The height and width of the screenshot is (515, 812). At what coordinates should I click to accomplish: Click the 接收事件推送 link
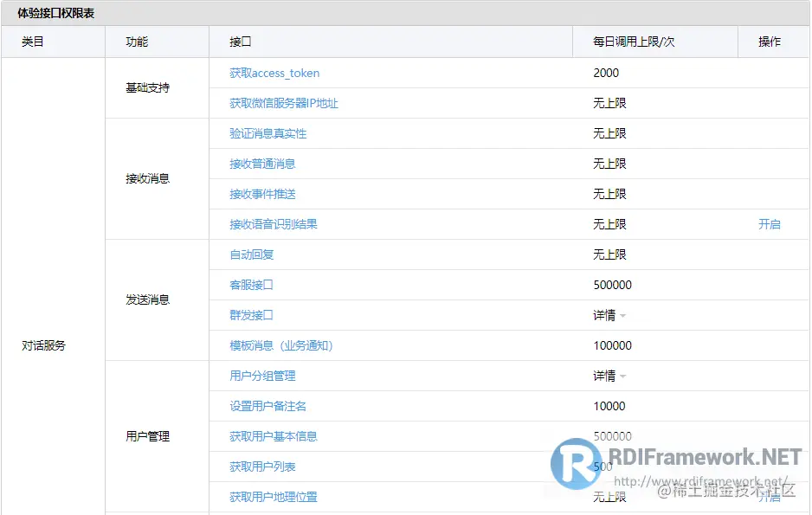262,194
